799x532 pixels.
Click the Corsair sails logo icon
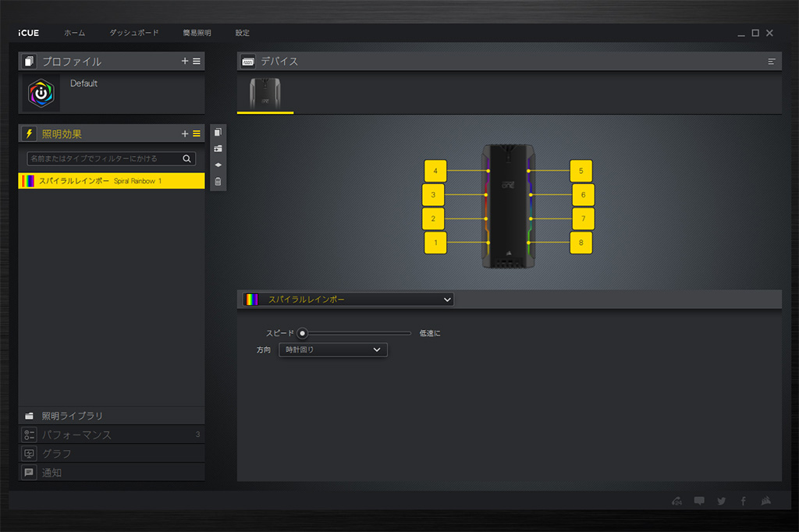point(766,501)
